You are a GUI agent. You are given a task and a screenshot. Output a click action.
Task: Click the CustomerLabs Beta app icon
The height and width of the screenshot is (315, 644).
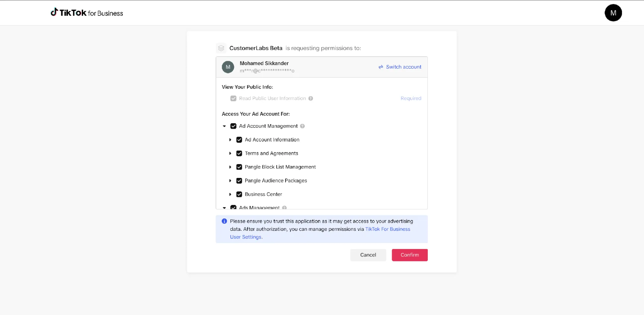pos(221,48)
